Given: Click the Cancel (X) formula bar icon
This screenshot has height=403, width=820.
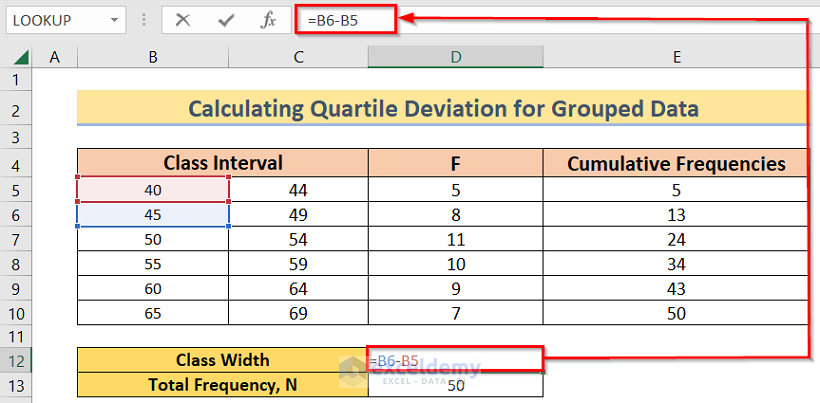Looking at the screenshot, I should (x=183, y=19).
